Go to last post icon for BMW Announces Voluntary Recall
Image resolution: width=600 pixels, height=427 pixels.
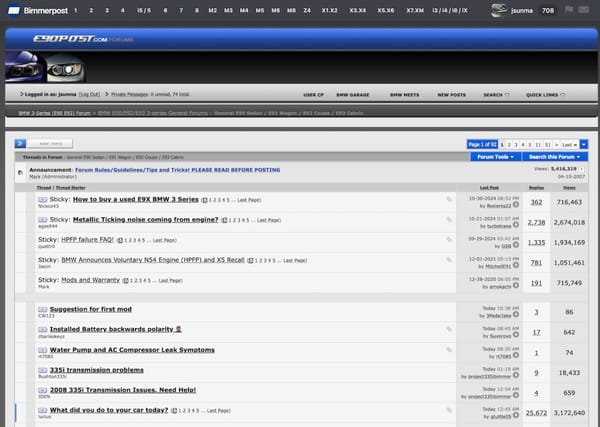click(516, 265)
